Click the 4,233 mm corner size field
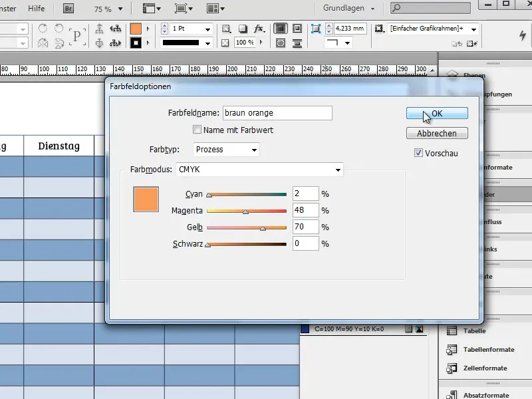Screen dimensions: 532x399 pyautogui.click(x=350, y=29)
